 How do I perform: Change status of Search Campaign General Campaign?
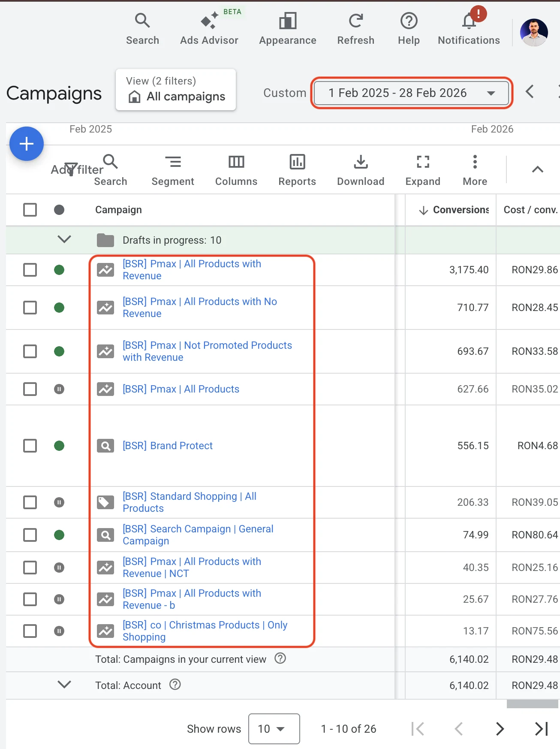59,535
